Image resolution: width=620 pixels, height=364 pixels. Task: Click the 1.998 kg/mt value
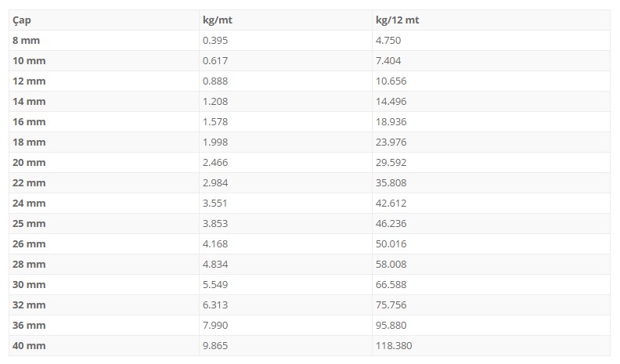tap(215, 142)
